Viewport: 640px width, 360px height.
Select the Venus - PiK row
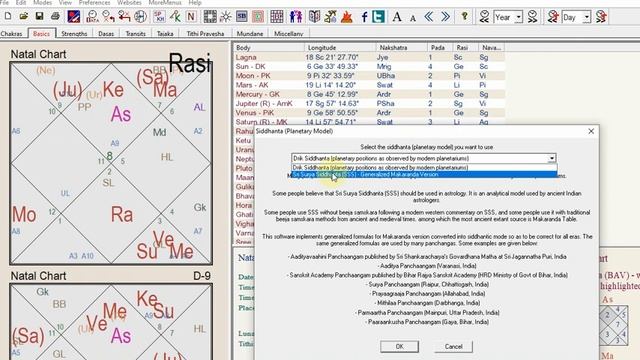(369, 113)
